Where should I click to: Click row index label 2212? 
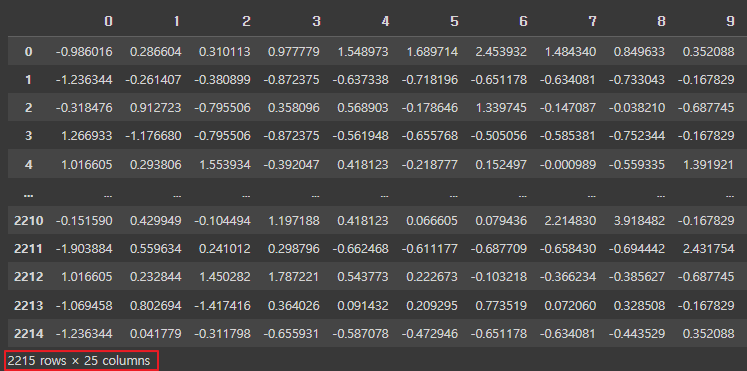click(29, 277)
